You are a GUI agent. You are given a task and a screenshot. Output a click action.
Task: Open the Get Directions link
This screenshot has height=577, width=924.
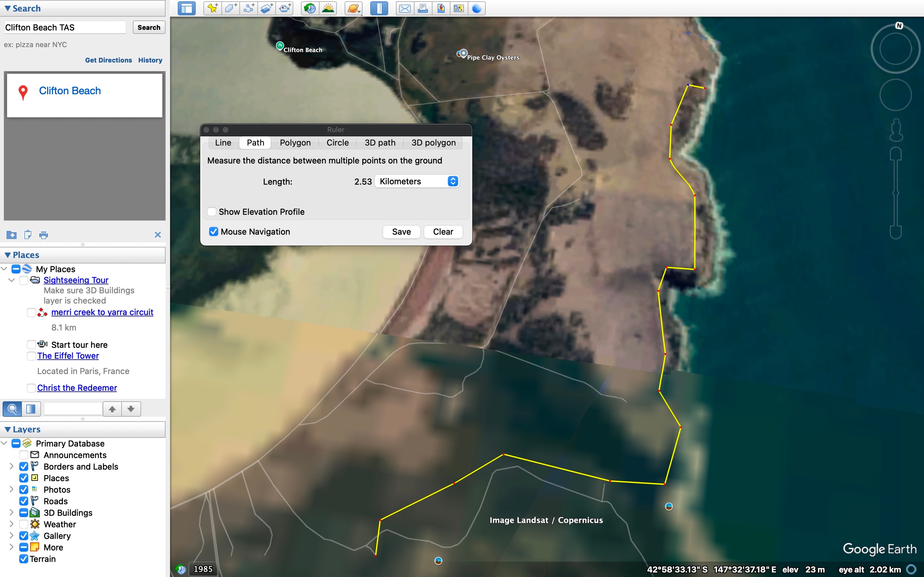pyautogui.click(x=108, y=60)
